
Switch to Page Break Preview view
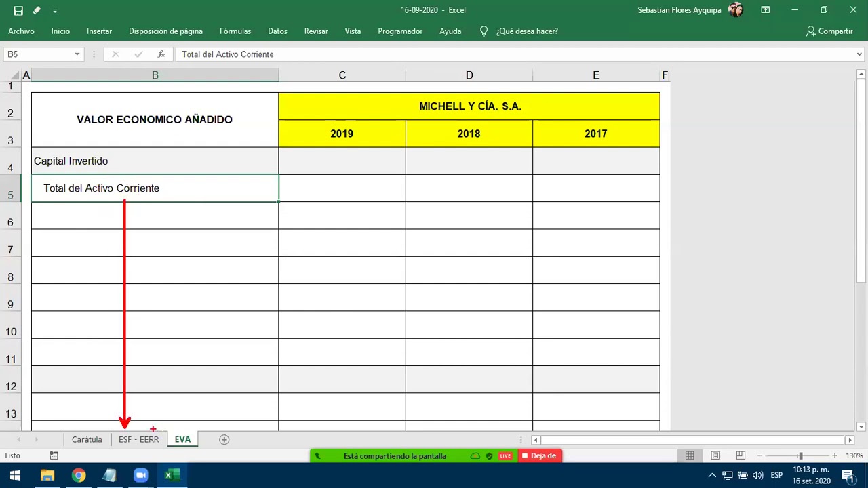coord(741,455)
